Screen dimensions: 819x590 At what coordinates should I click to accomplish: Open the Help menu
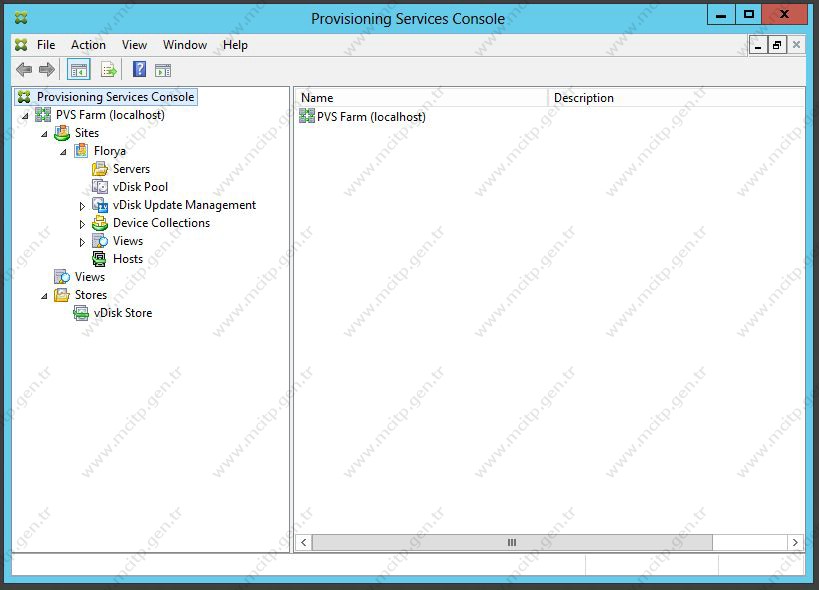(x=235, y=45)
